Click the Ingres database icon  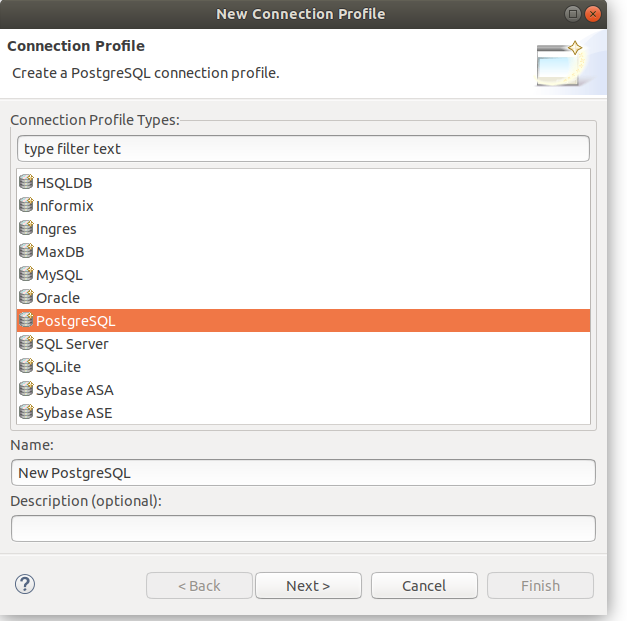point(26,228)
